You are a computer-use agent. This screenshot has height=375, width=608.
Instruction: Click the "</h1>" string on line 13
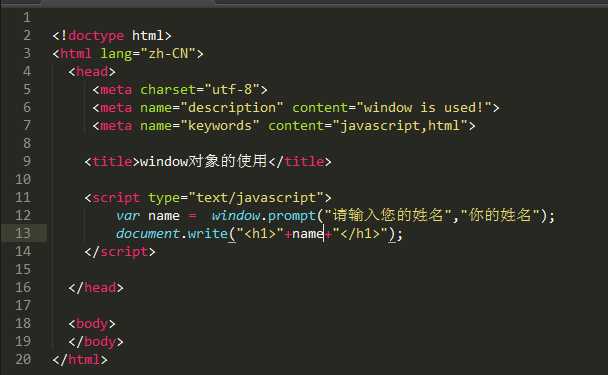(360, 233)
